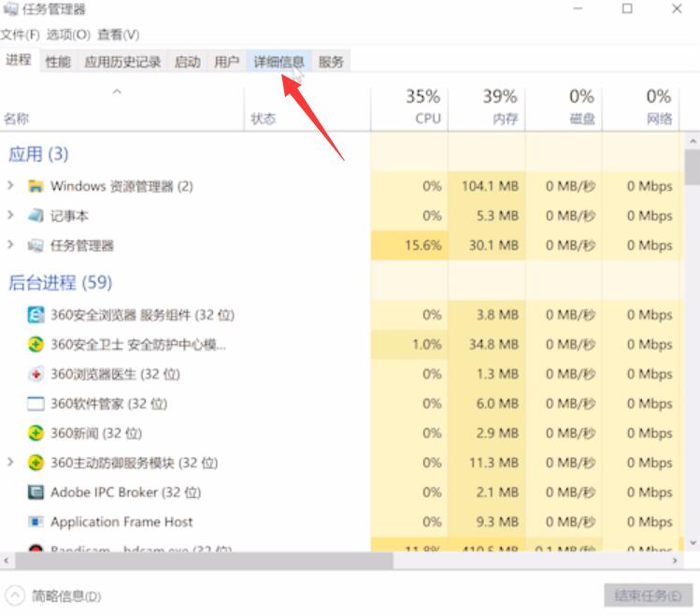Image resolution: width=700 pixels, height=615 pixels.
Task: Expand the 记事本 process row
Action: tap(10, 215)
